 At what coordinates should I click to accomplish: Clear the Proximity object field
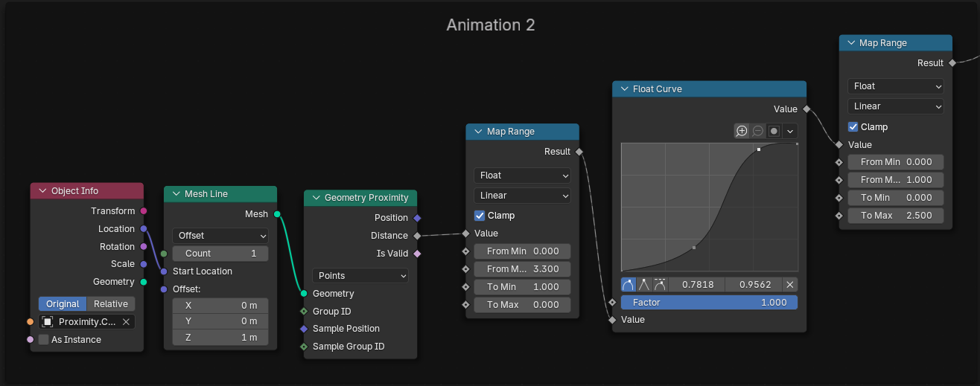tap(126, 321)
